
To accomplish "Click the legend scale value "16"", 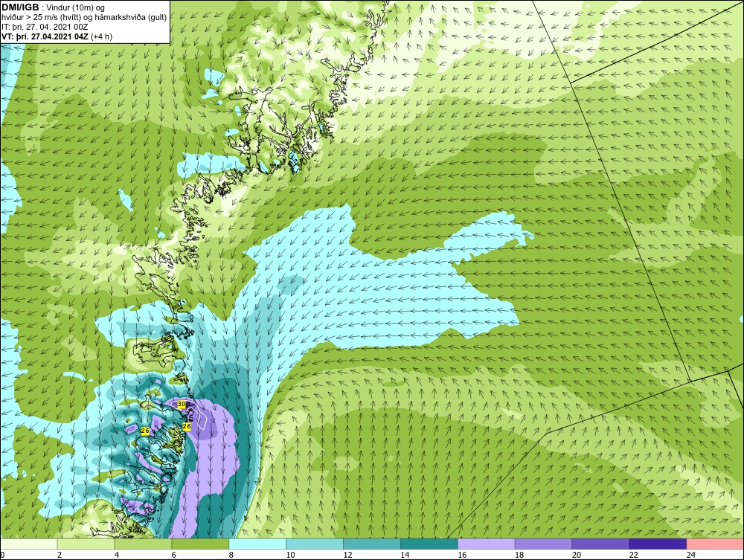I will pyautogui.click(x=462, y=555).
